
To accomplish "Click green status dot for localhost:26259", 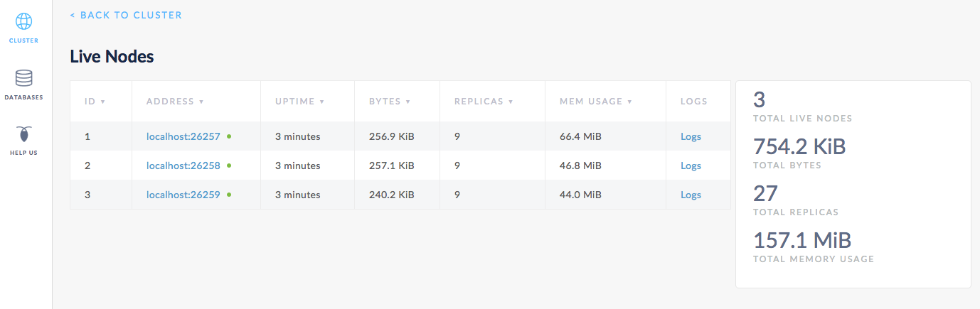I will [229, 195].
